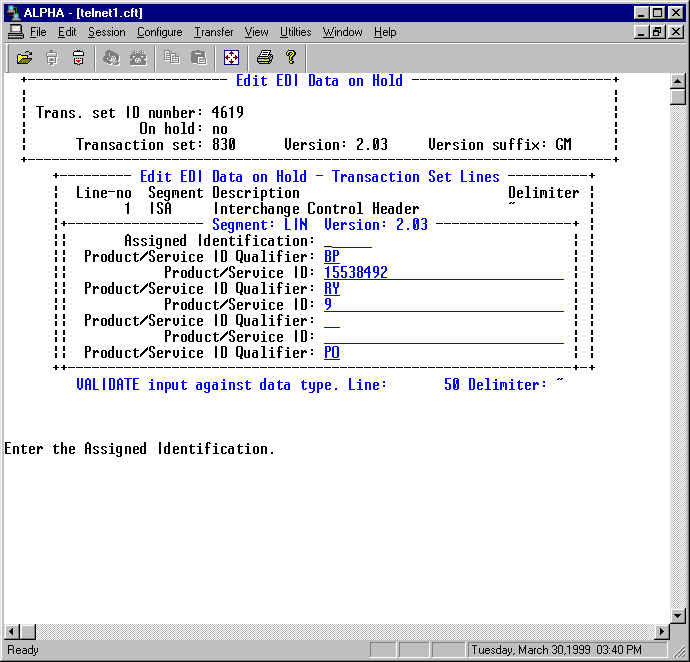Open the Window menu
The width and height of the screenshot is (690, 662).
pyautogui.click(x=342, y=32)
